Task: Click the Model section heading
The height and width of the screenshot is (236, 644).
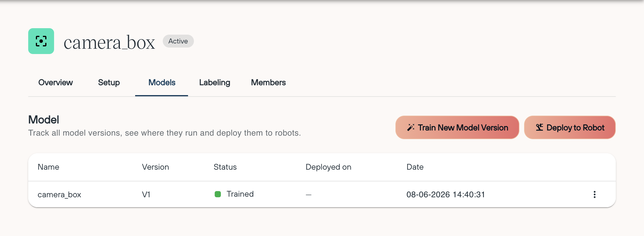Action: 43,120
